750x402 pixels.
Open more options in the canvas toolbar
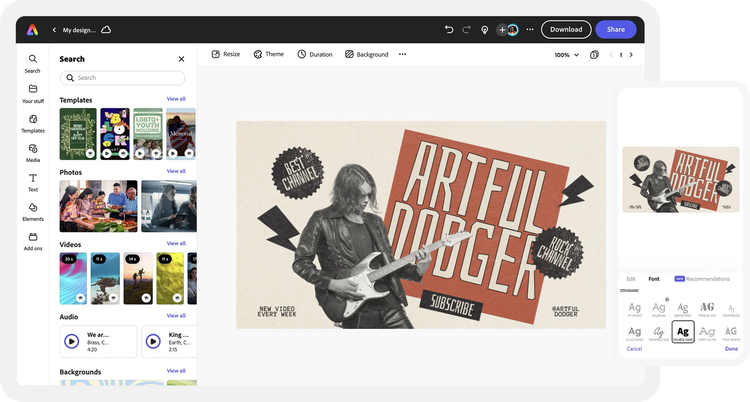[402, 54]
